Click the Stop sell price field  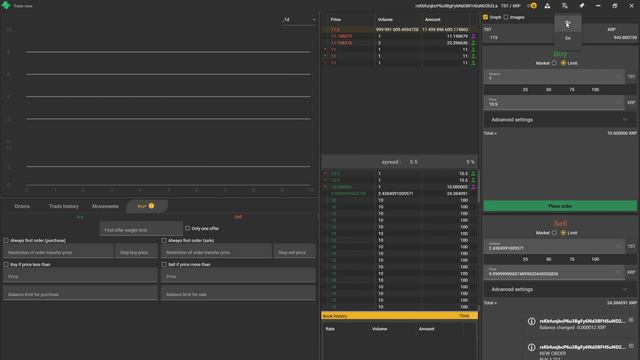coord(294,252)
